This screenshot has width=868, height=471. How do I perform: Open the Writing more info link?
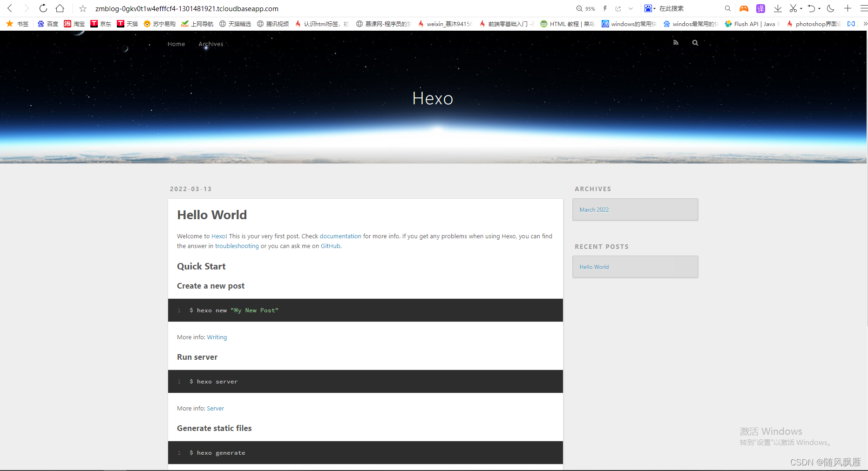[217, 337]
